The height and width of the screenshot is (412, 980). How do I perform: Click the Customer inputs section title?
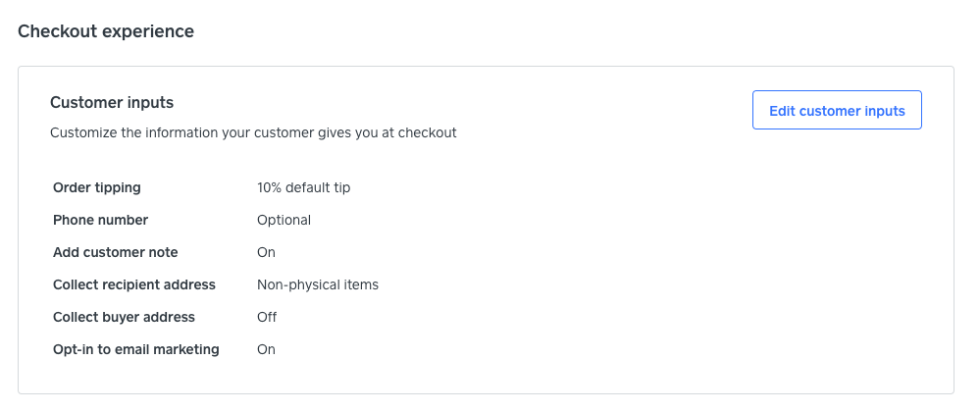(x=112, y=102)
